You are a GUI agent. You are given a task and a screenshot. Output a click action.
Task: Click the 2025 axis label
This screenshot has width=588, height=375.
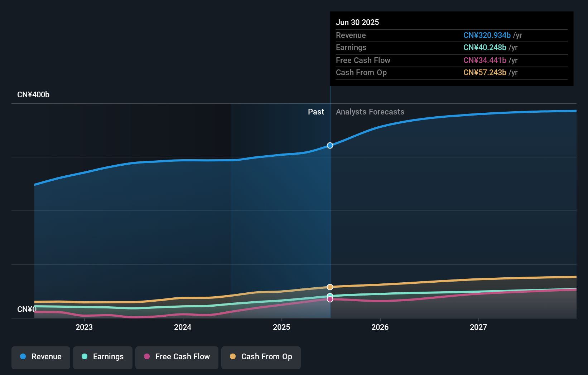(x=281, y=327)
